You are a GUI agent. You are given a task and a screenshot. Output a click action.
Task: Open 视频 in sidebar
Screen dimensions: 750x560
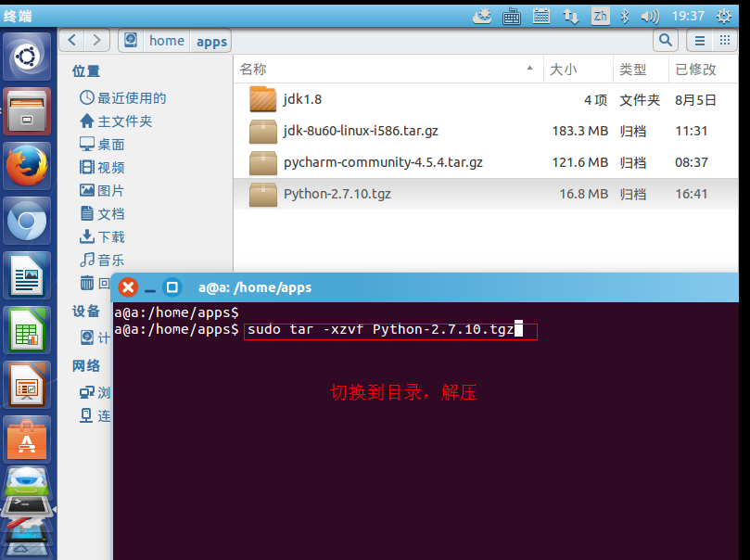pos(102,168)
